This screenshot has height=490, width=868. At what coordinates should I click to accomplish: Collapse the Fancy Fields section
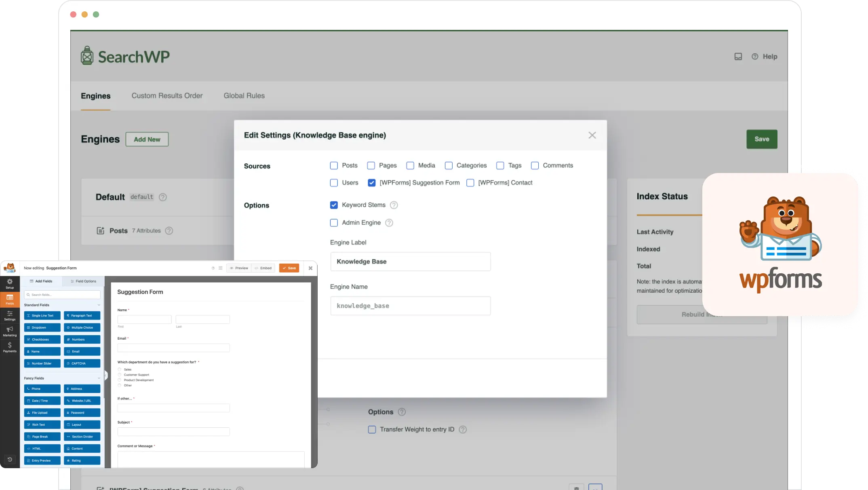pos(99,378)
